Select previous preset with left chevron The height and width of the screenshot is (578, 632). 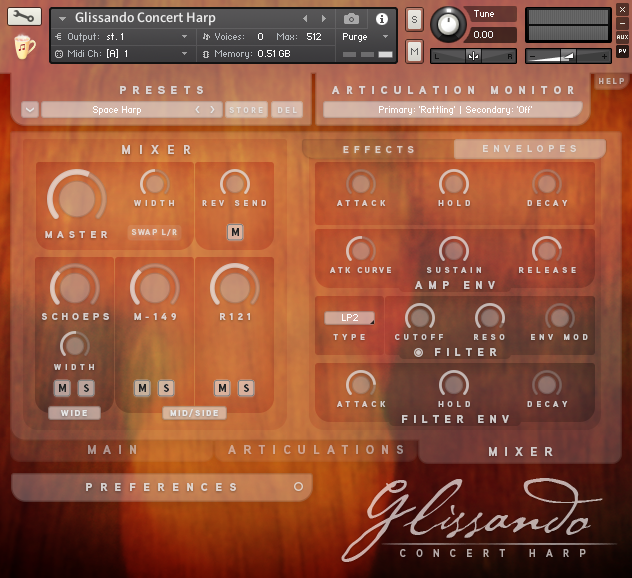(198, 110)
